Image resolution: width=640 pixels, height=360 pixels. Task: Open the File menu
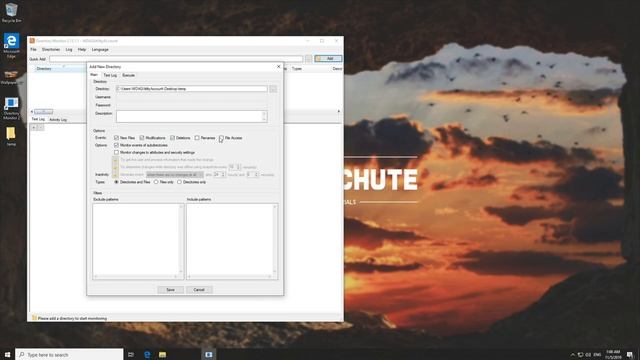33,49
